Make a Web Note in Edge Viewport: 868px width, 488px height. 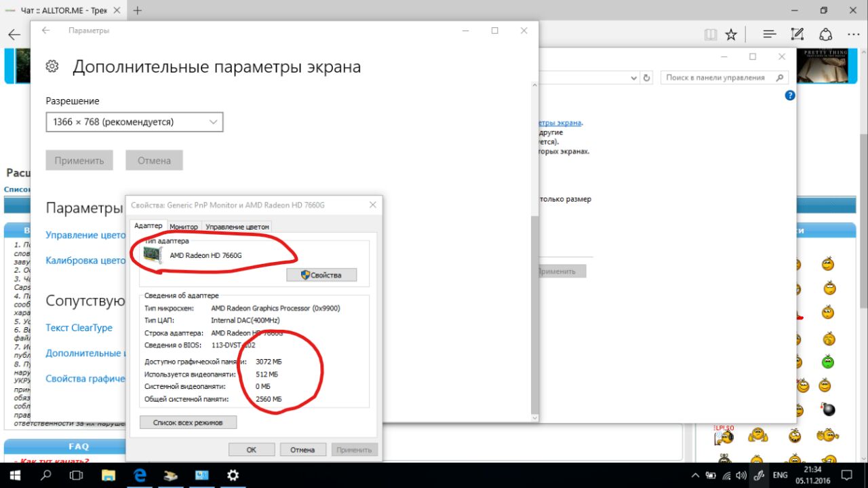coord(797,35)
